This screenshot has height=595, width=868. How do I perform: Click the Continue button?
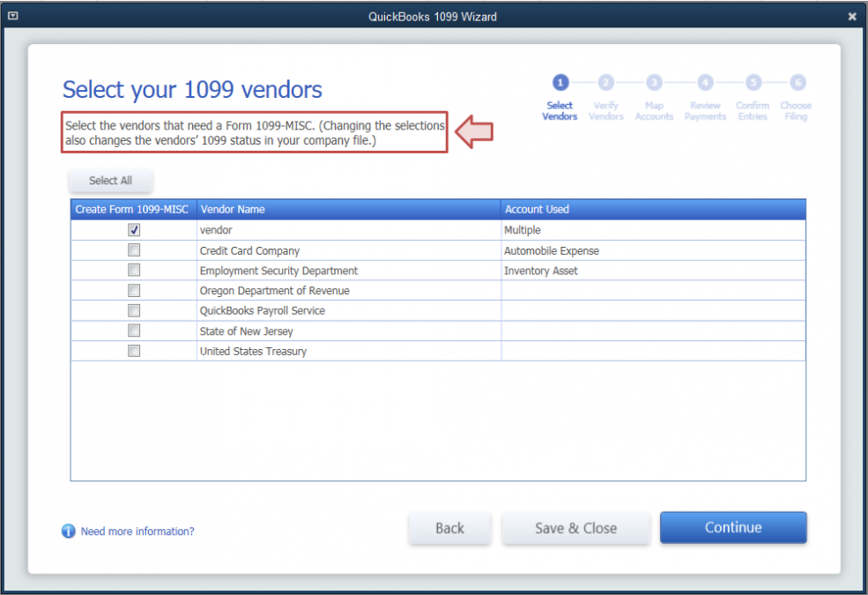pyautogui.click(x=732, y=528)
